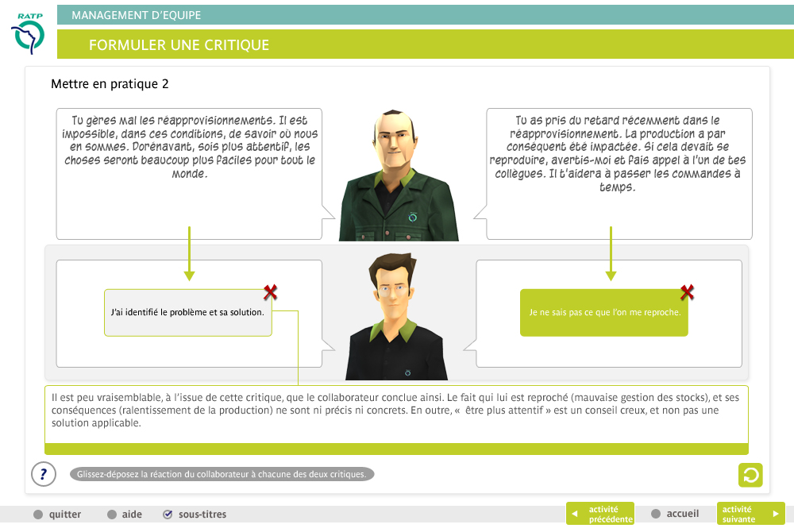Click the quitter option

pyautogui.click(x=57, y=515)
